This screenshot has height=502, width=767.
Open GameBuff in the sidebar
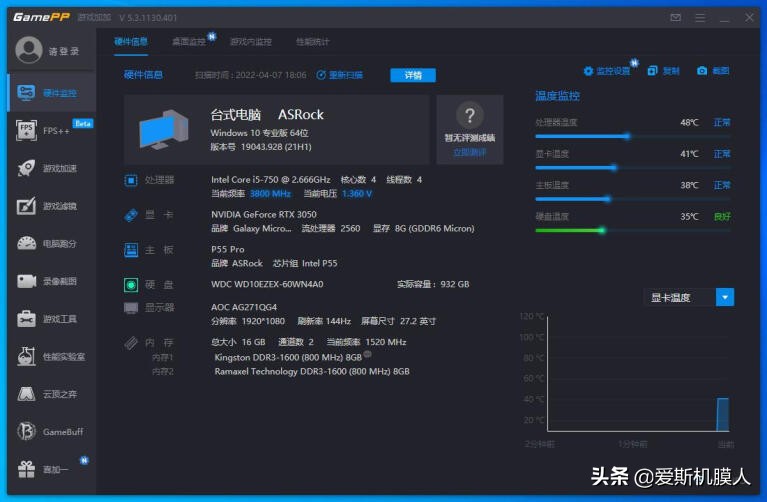[52, 432]
